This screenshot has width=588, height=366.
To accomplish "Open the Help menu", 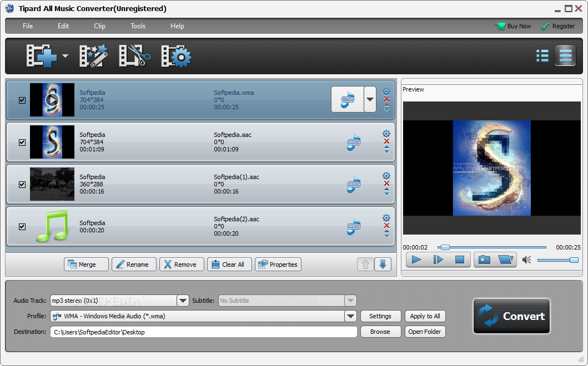I will point(177,26).
